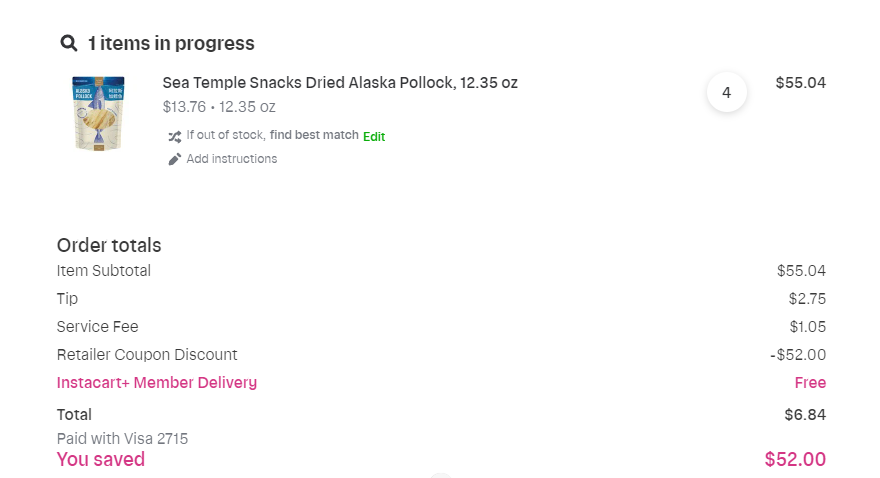Image resolution: width=880 pixels, height=478 pixels.
Task: Click the Tip row label
Action: [67, 298]
